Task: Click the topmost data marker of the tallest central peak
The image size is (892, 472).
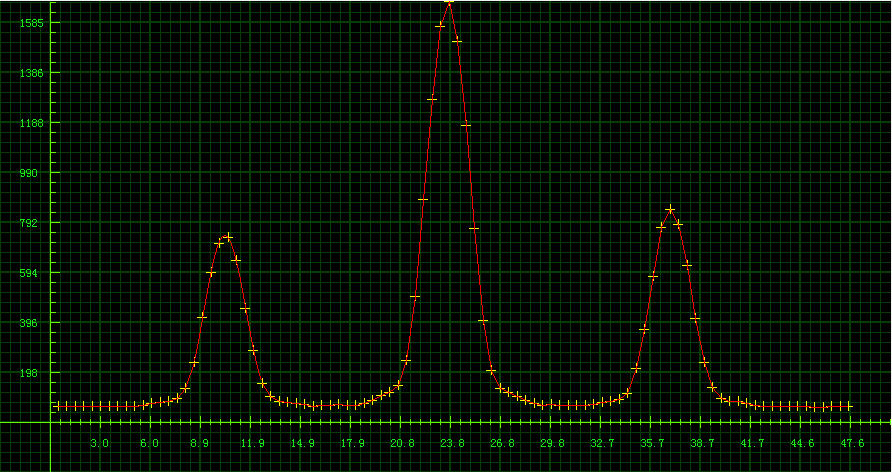Action: pos(448,2)
